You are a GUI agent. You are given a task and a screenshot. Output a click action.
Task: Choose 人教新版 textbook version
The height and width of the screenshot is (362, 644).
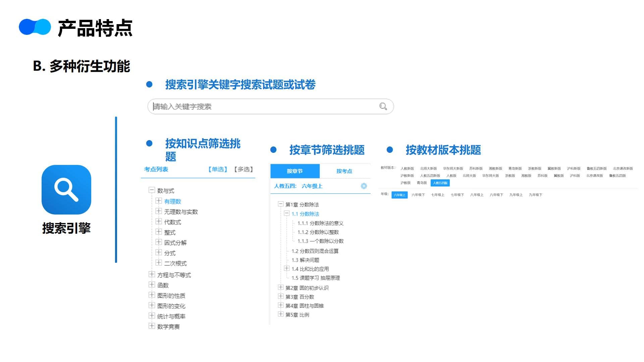pos(407,169)
